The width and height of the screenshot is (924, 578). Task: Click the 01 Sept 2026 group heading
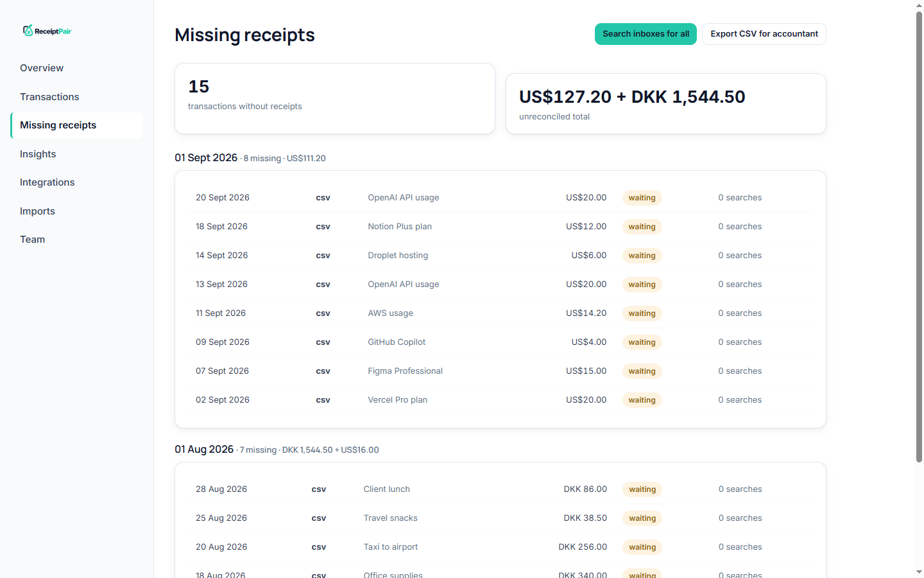(206, 158)
